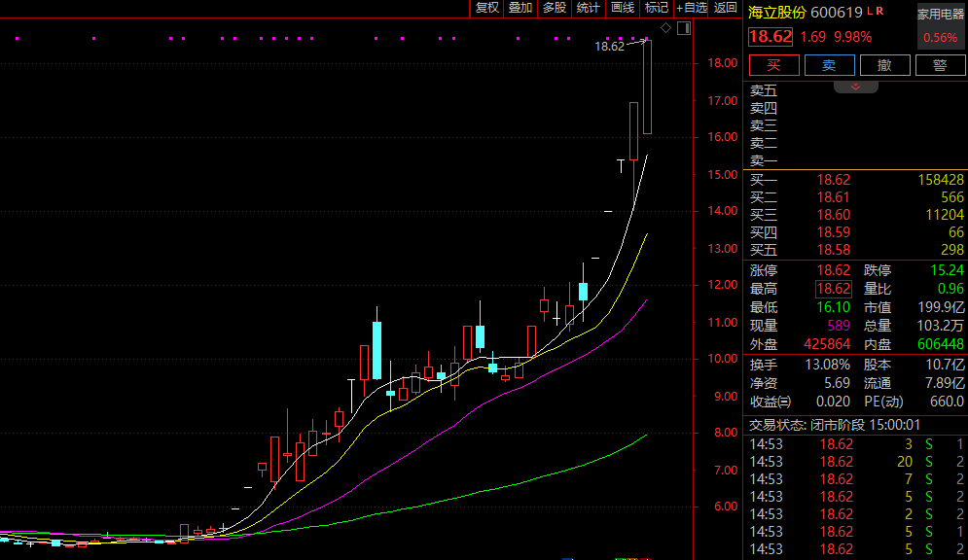Click the 18.00 price axis label
The height and width of the screenshot is (560, 968).
722,63
